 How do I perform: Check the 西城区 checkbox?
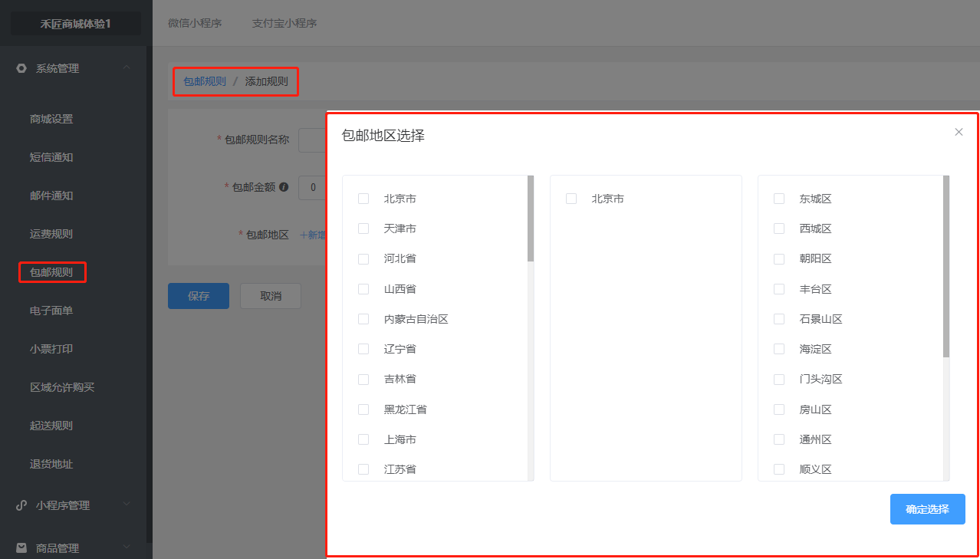click(779, 229)
